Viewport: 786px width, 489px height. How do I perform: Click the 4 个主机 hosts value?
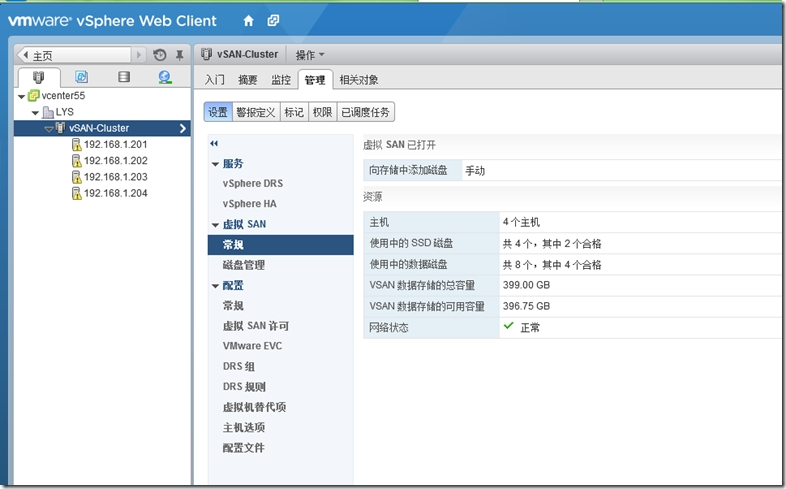point(521,222)
